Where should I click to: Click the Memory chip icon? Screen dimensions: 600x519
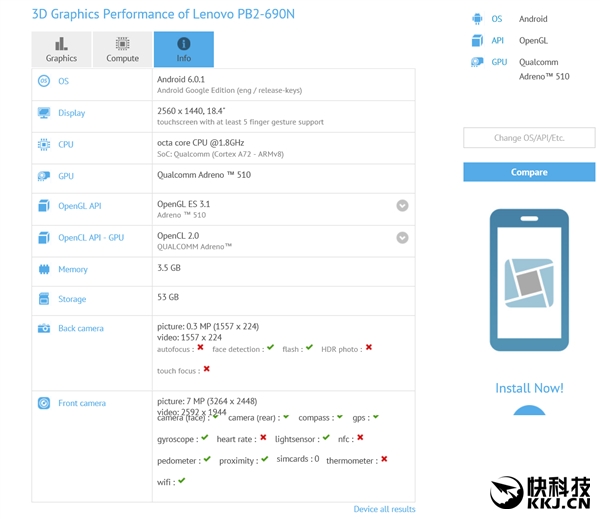pos(44,269)
